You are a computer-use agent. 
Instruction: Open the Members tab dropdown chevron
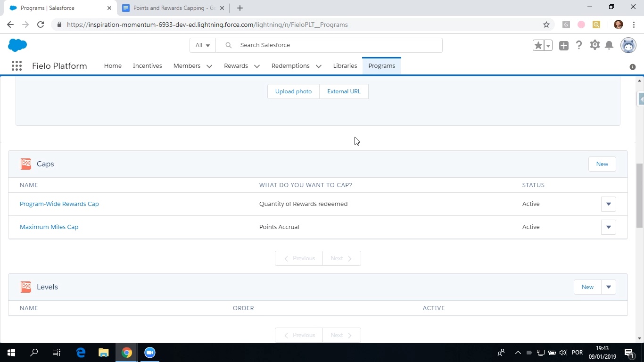coord(209,66)
